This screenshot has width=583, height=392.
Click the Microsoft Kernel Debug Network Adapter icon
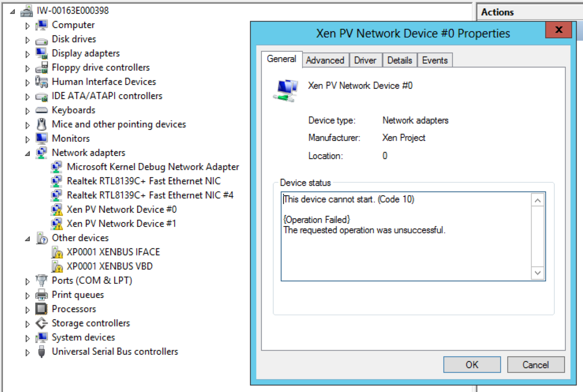click(x=57, y=167)
